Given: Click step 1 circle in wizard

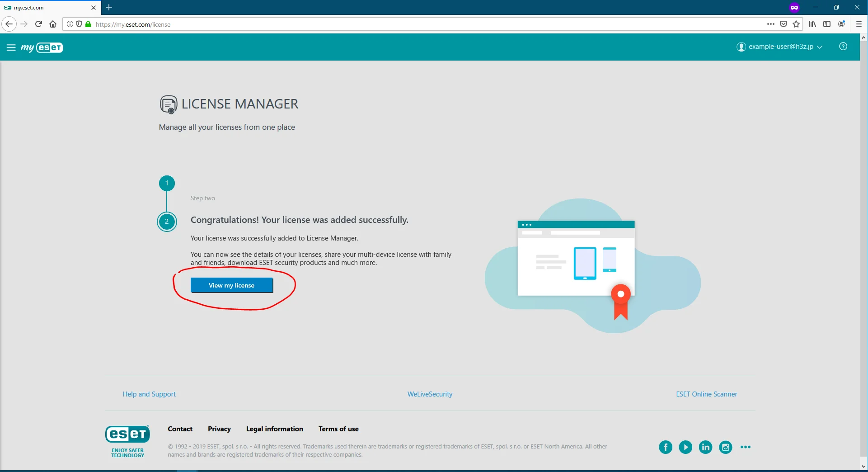Looking at the screenshot, I should click(x=167, y=183).
